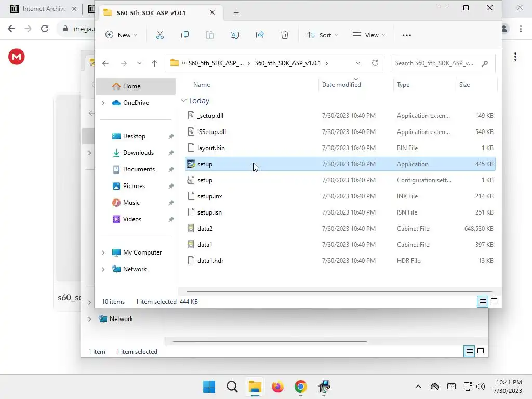Refresh the folder view
Viewport: 532px width, 399px height.
pos(375,63)
